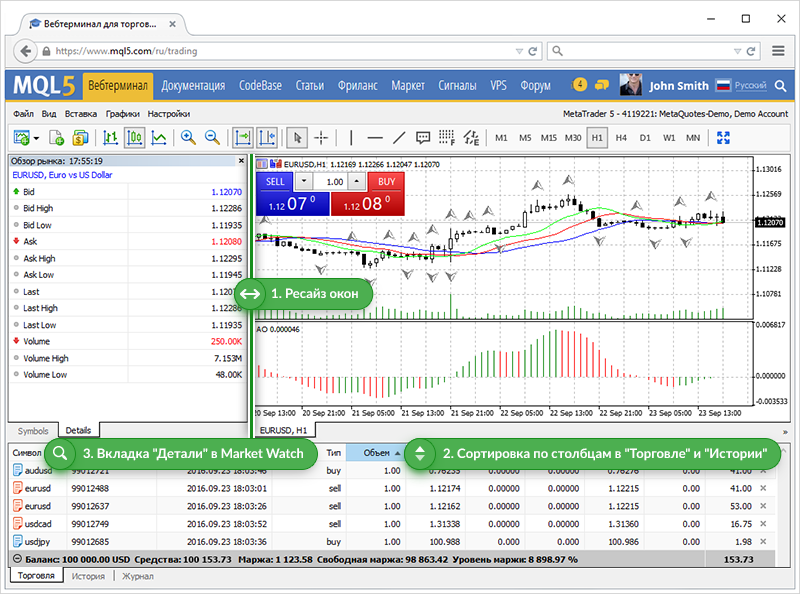Open the SELL button dropdown arrow
This screenshot has width=800, height=594.
pyautogui.click(x=304, y=181)
